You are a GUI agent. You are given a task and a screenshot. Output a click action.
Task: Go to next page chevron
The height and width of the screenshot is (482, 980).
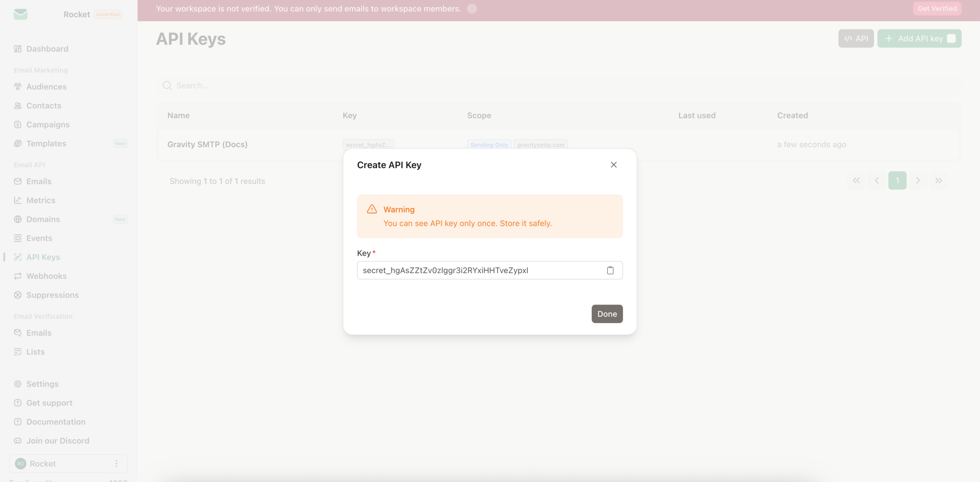coord(918,181)
